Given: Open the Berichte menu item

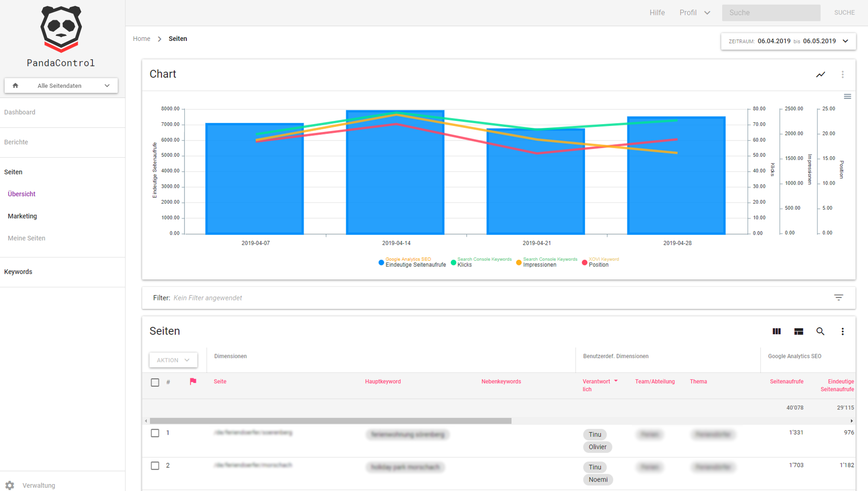Looking at the screenshot, I should (16, 142).
